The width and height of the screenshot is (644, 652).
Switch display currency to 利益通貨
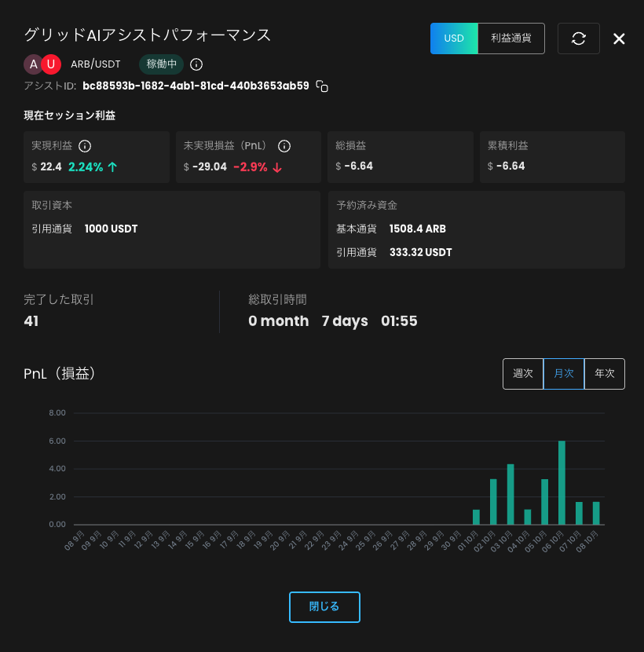[510, 38]
